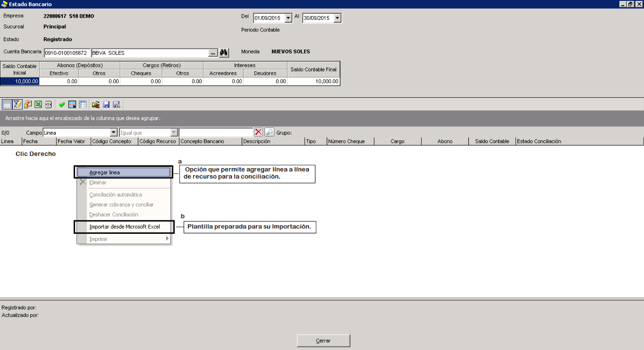Click the magnifier search icon beside Grupo
The width and height of the screenshot is (644, 350).
(x=269, y=132)
